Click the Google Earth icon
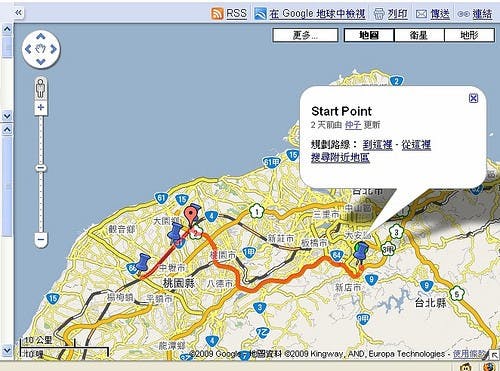This screenshot has width=500, height=371. pos(260,14)
